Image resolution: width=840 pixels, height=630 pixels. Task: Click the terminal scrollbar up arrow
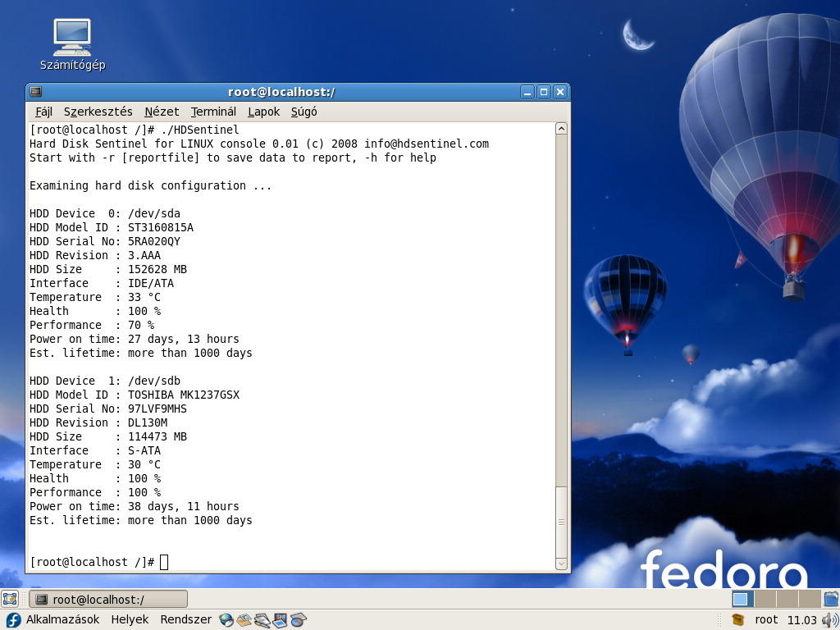(x=561, y=129)
